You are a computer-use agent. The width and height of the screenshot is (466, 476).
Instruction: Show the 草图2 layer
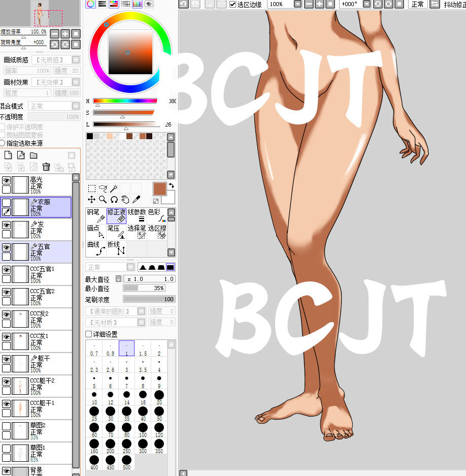coord(7,426)
